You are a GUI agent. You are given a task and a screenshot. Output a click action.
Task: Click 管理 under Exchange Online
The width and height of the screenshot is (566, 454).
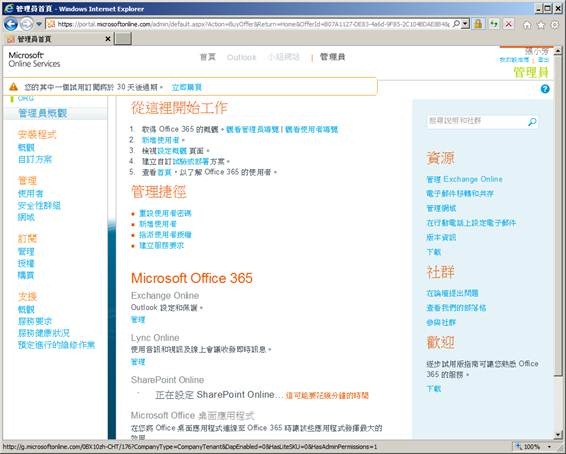click(138, 320)
